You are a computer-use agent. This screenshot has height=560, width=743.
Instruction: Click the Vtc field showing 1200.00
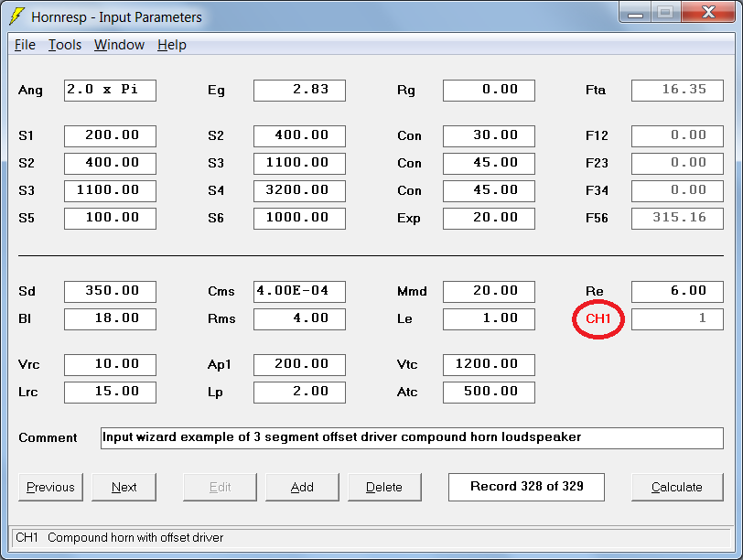pyautogui.click(x=489, y=365)
